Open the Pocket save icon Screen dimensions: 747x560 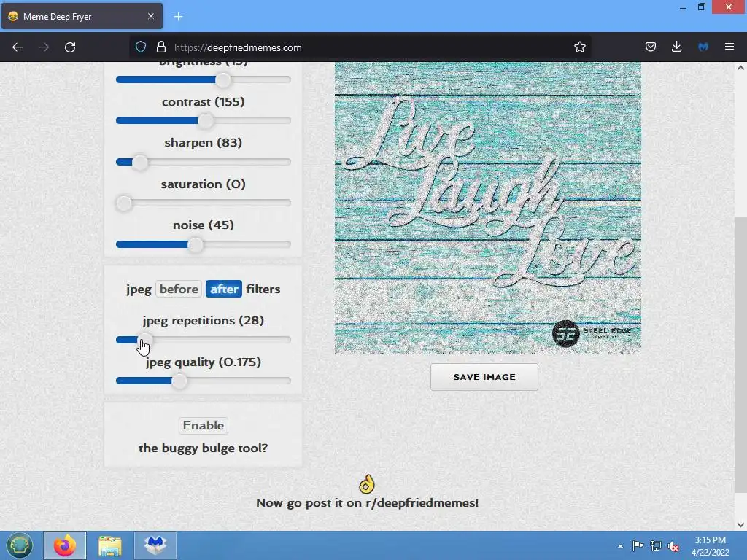650,47
